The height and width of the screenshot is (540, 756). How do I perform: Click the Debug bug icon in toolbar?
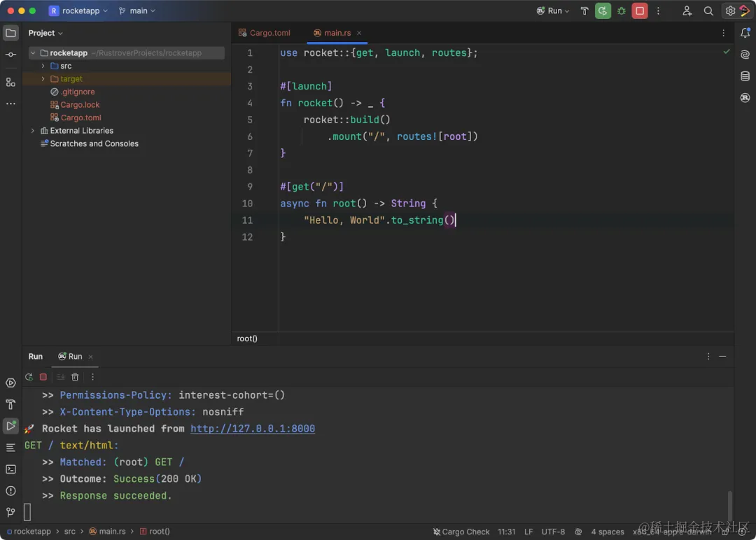(621, 11)
